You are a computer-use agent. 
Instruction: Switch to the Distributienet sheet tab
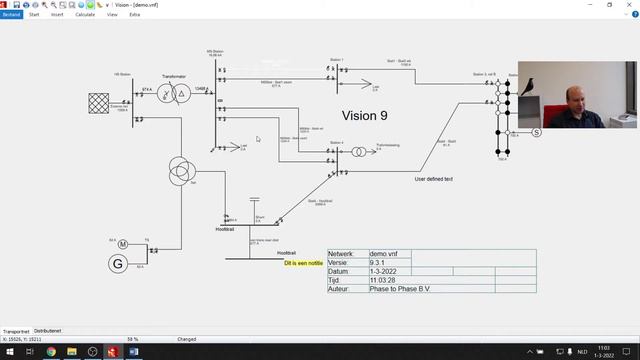tap(48, 331)
